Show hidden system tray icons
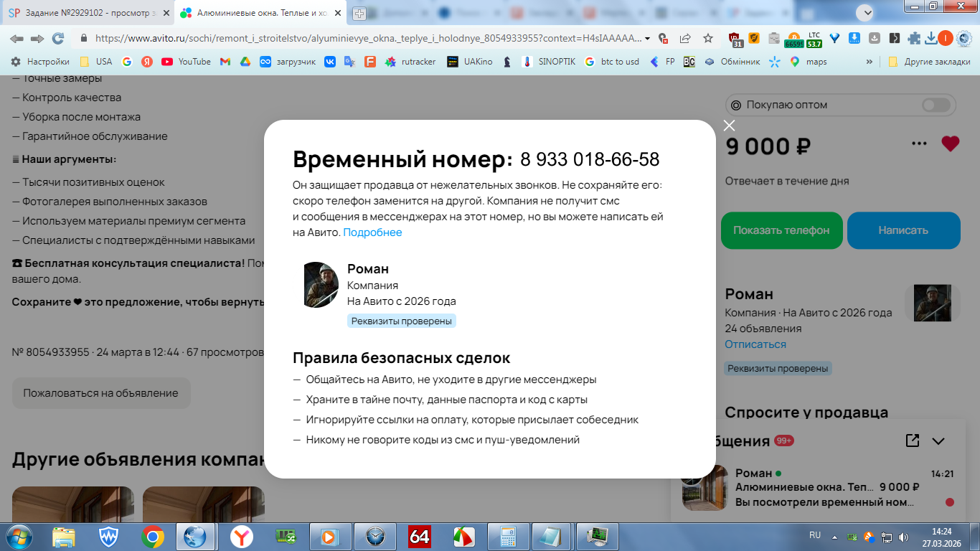Viewport: 980px width, 551px height. (834, 537)
